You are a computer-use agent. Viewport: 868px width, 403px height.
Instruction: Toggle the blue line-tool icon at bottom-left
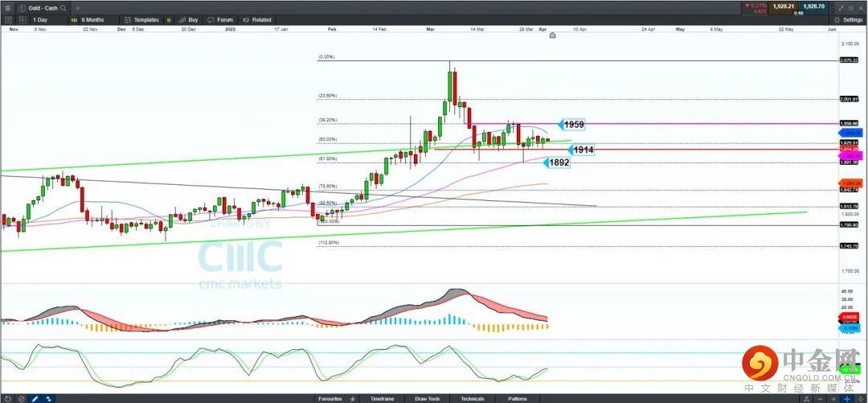[x=48, y=398]
